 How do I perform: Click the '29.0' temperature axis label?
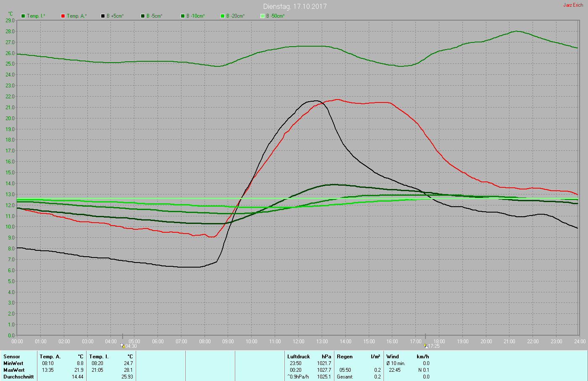click(10, 20)
